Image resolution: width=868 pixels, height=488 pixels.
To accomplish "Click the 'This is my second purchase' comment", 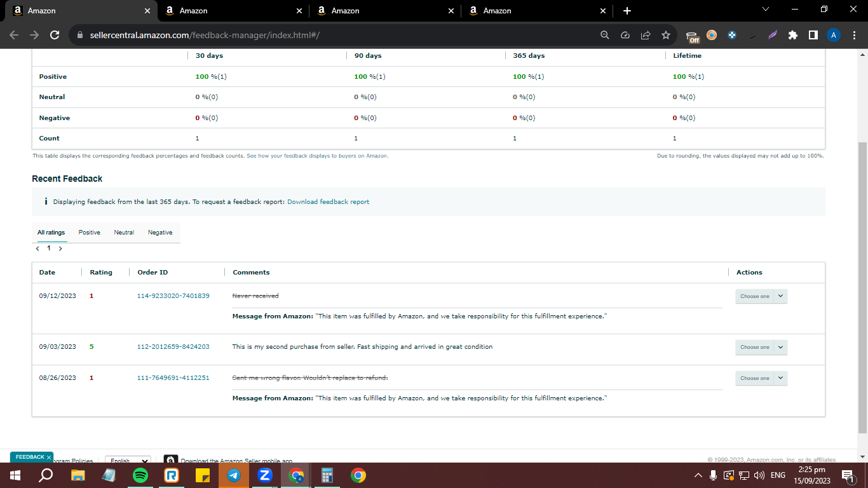I will click(362, 347).
